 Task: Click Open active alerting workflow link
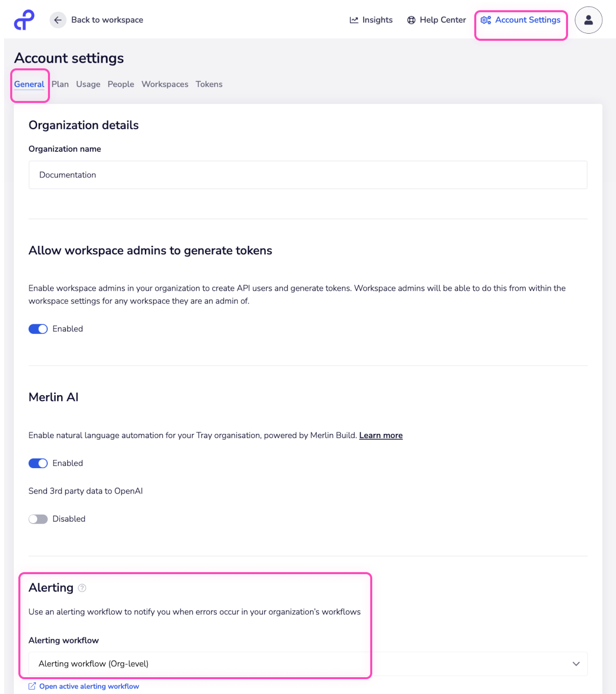[x=89, y=686]
